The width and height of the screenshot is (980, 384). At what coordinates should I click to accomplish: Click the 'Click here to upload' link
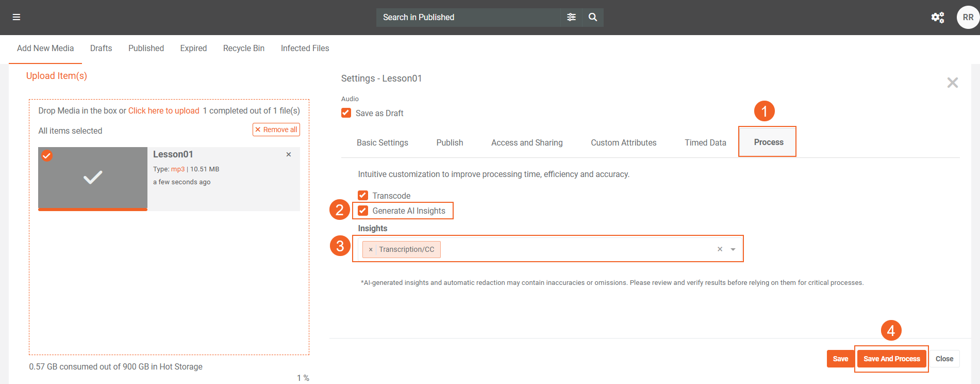[x=163, y=110]
